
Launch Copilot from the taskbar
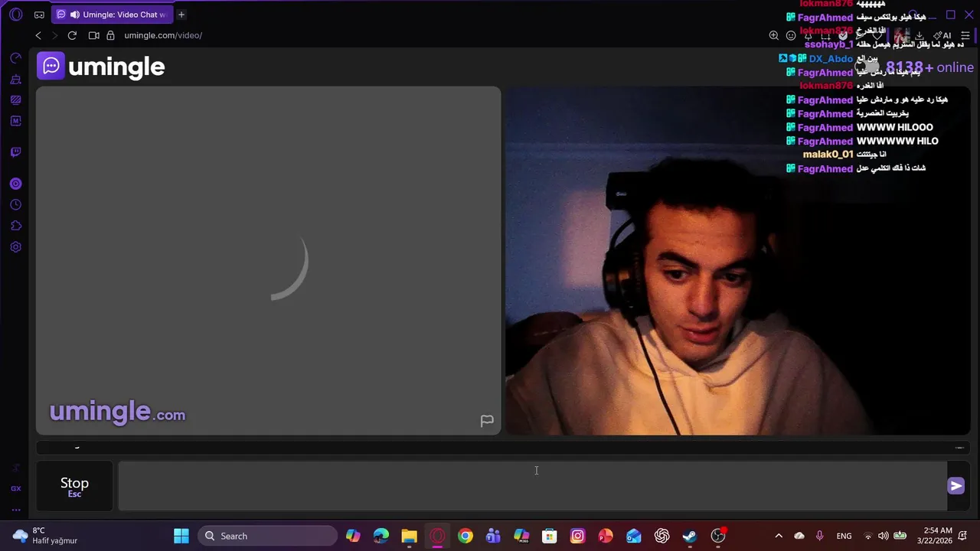point(353,536)
